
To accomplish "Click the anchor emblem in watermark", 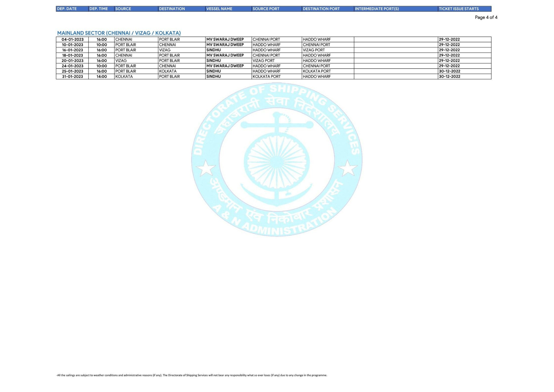I will 277,159.
